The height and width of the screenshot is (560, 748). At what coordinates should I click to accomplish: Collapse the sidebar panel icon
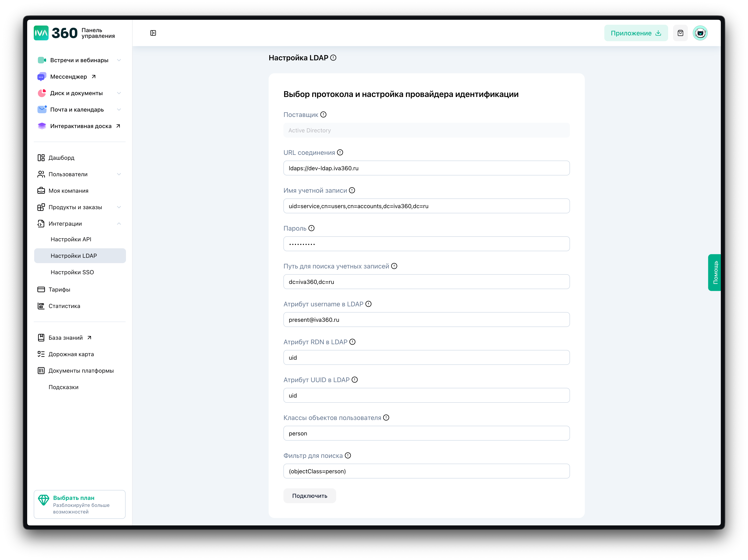tap(153, 33)
